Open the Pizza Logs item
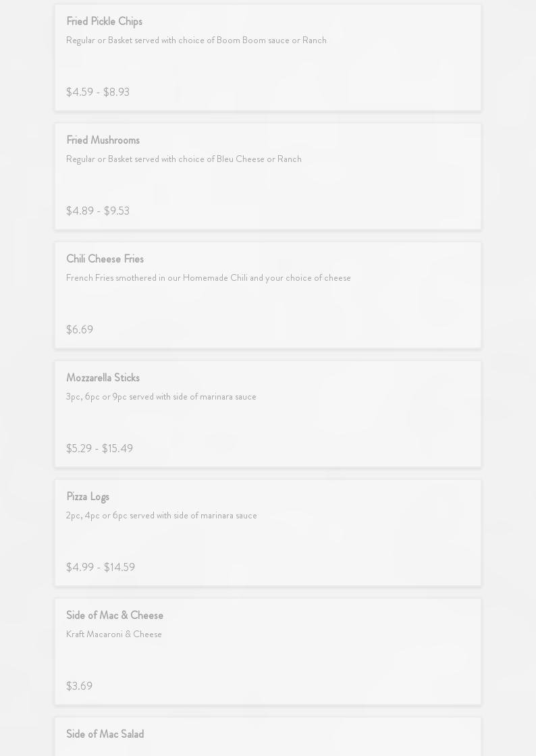This screenshot has height=756, width=536. tap(88, 497)
